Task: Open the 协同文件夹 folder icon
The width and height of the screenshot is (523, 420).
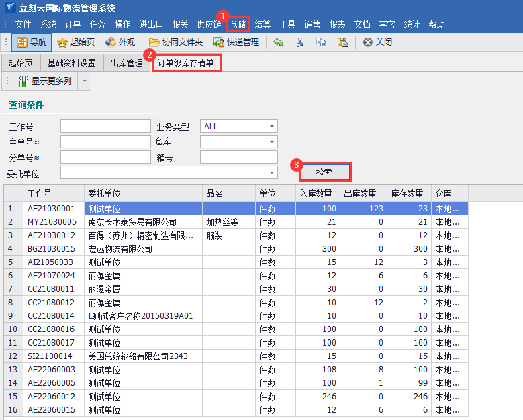Action: coord(155,42)
